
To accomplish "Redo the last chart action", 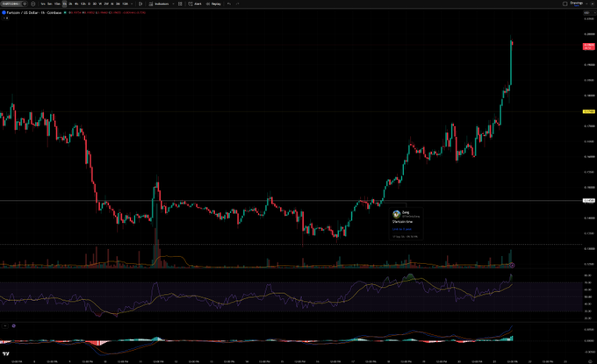I will pyautogui.click(x=238, y=4).
